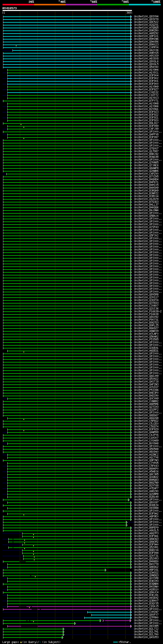Open hit UniRef100_Q9C522
The image size is (163, 644).
point(146,22)
